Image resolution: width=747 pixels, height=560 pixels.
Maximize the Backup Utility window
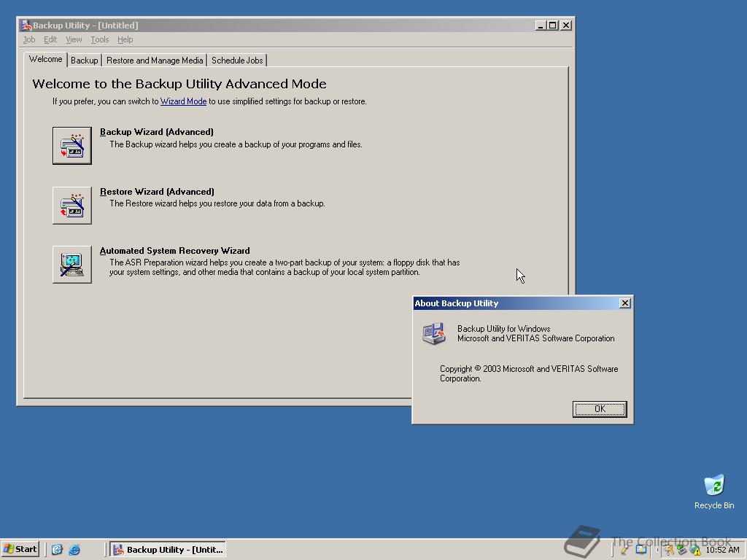(x=553, y=26)
